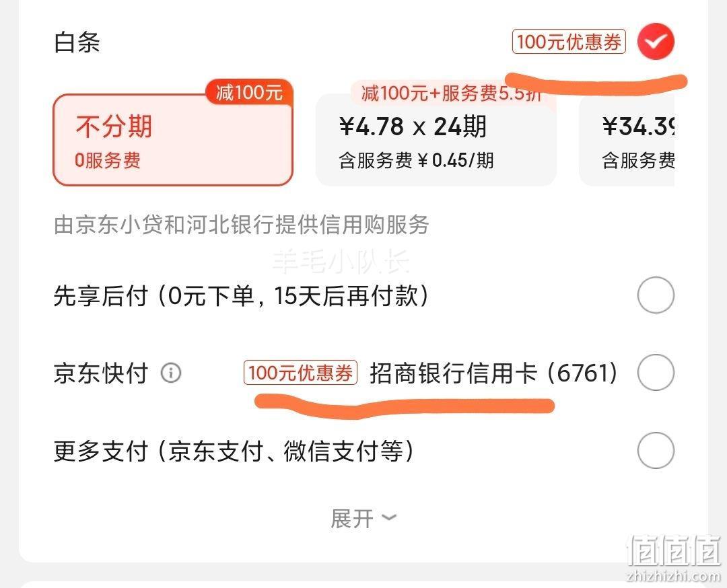
Task: Tap 招商银行信用卡 (6761) card text
Action: (494, 373)
